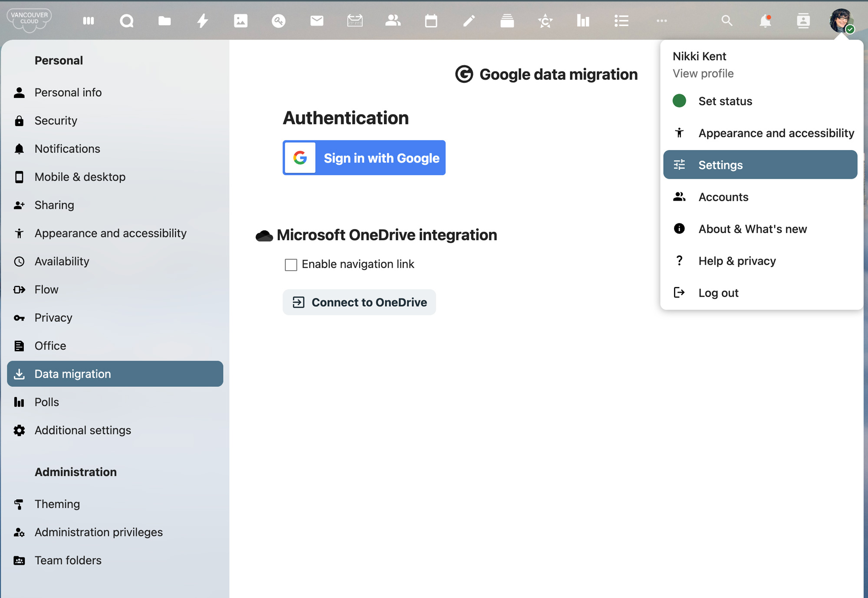The image size is (868, 598).
Task: Select Accounts in the profile menu
Action: click(x=723, y=197)
